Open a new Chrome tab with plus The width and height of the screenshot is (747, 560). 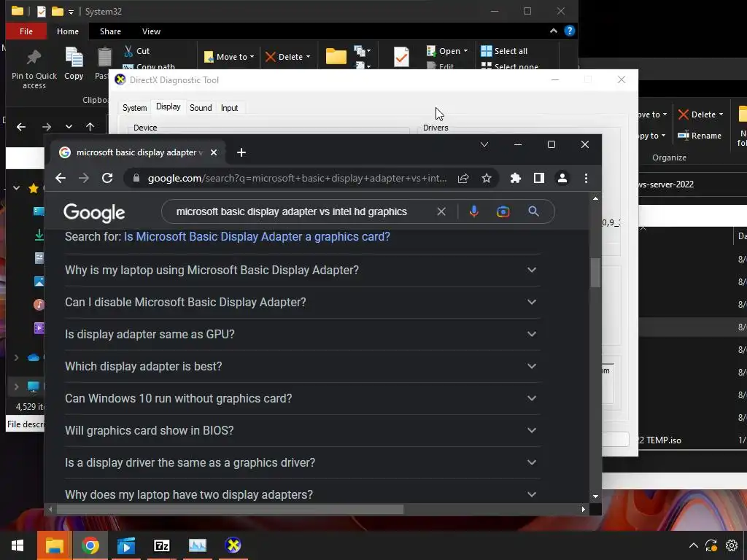(241, 152)
